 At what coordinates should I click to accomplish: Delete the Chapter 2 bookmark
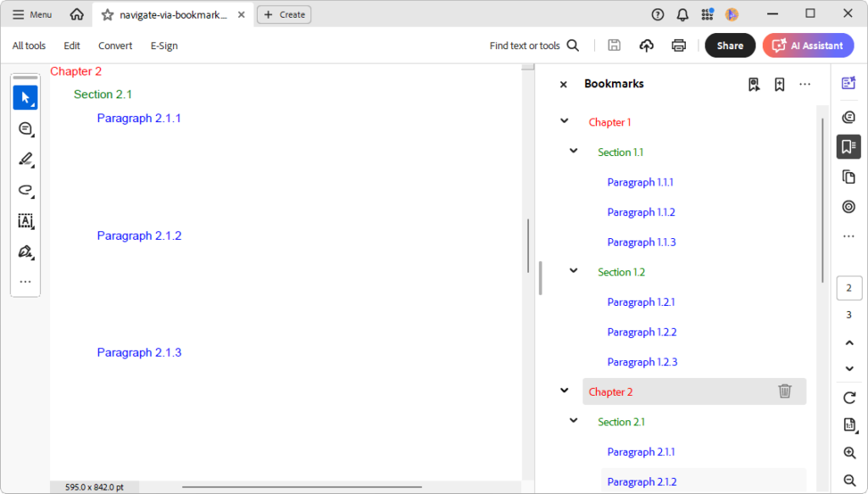point(785,391)
